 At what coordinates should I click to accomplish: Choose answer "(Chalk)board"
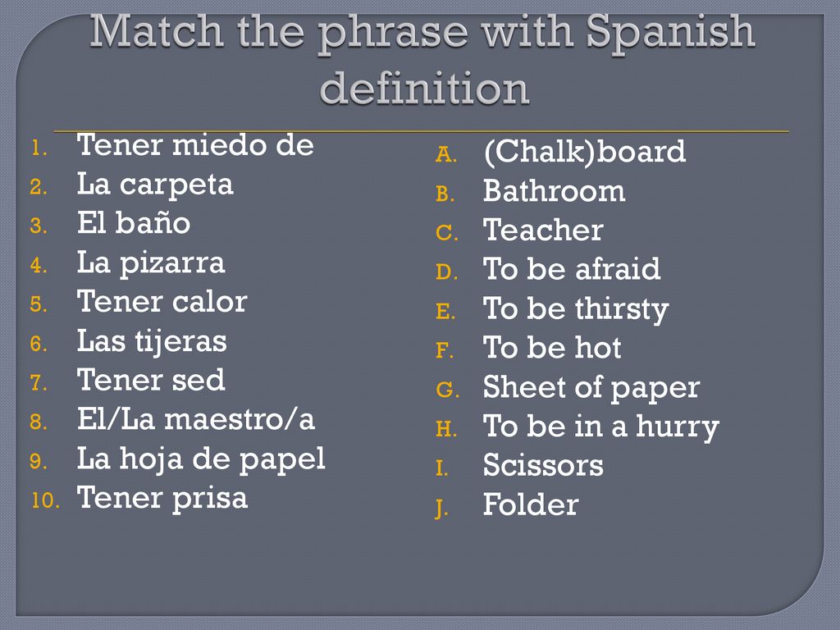pyautogui.click(x=584, y=152)
